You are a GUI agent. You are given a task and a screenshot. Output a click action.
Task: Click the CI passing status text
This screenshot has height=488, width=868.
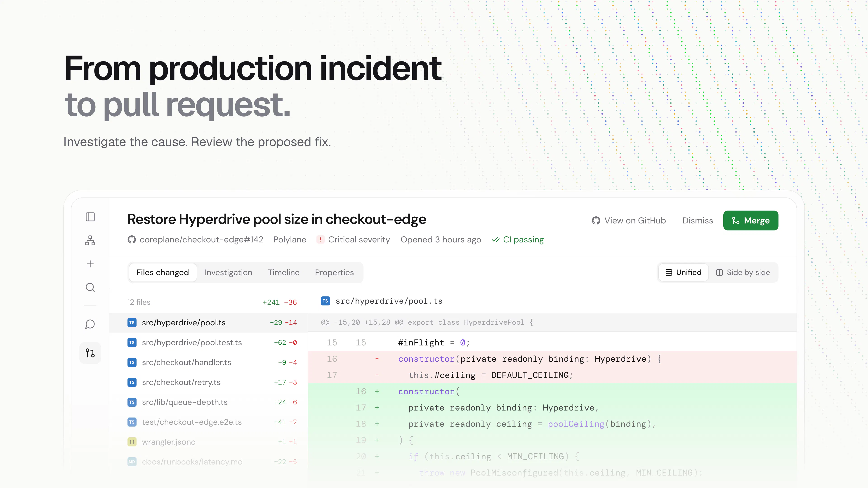pyautogui.click(x=523, y=239)
